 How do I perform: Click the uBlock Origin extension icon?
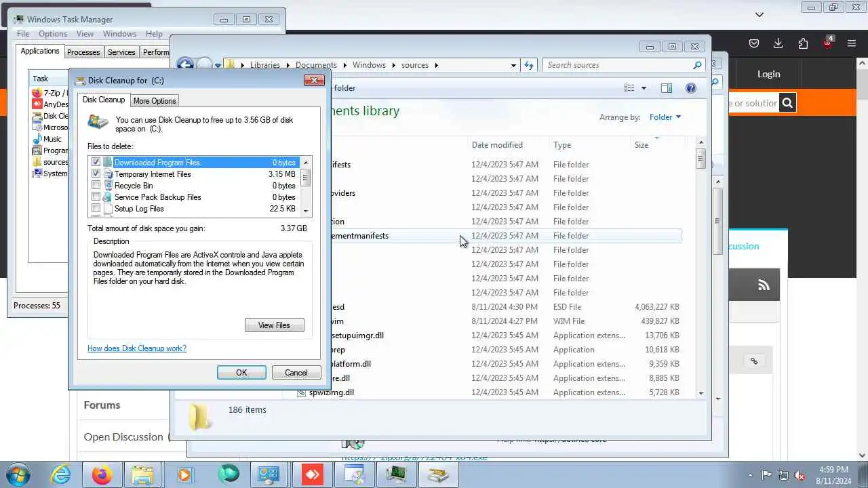coord(827,43)
